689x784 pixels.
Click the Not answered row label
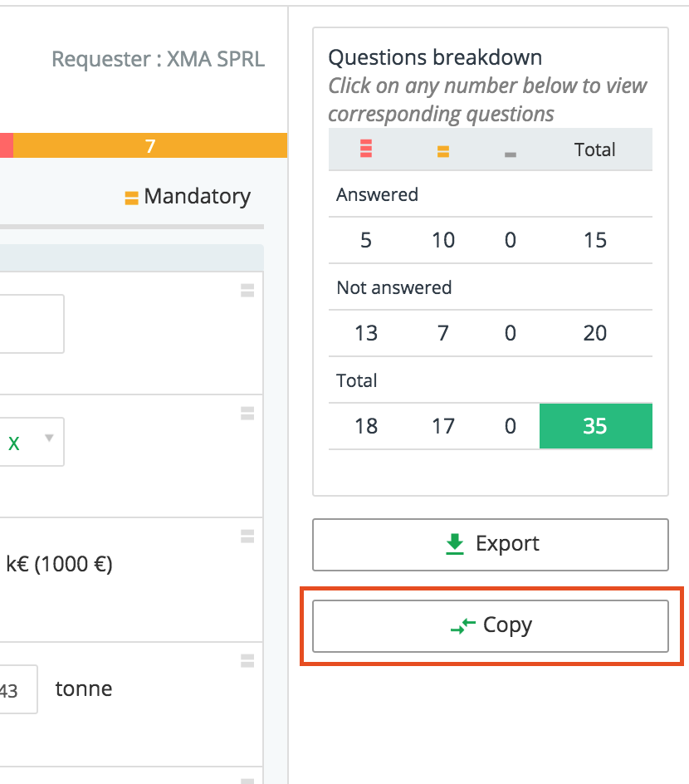(394, 287)
